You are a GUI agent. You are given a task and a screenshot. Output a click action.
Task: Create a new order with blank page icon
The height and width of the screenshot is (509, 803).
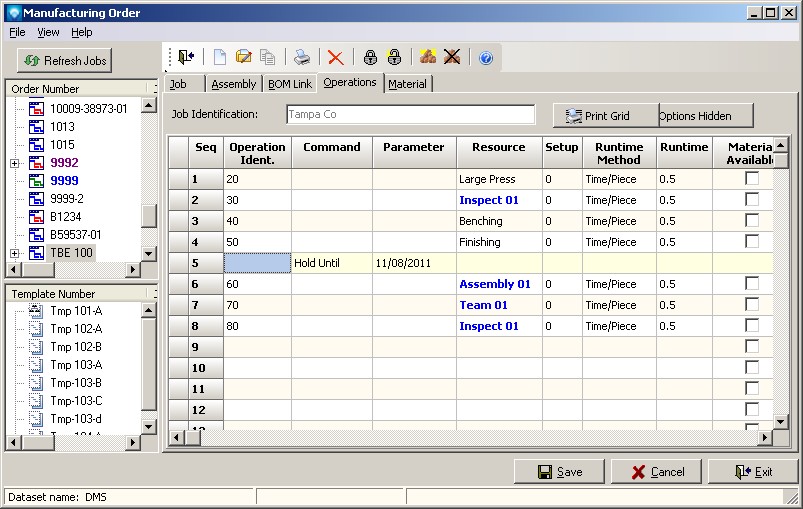[x=220, y=58]
